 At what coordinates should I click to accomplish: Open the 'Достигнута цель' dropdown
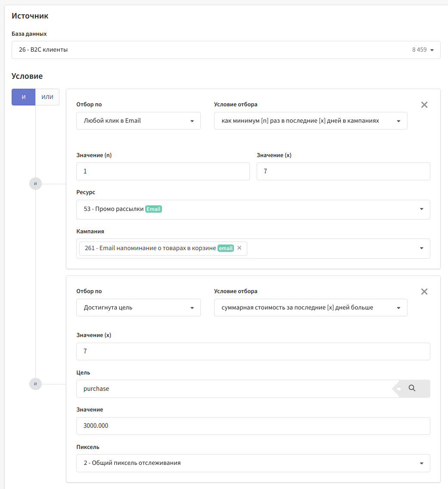(138, 308)
